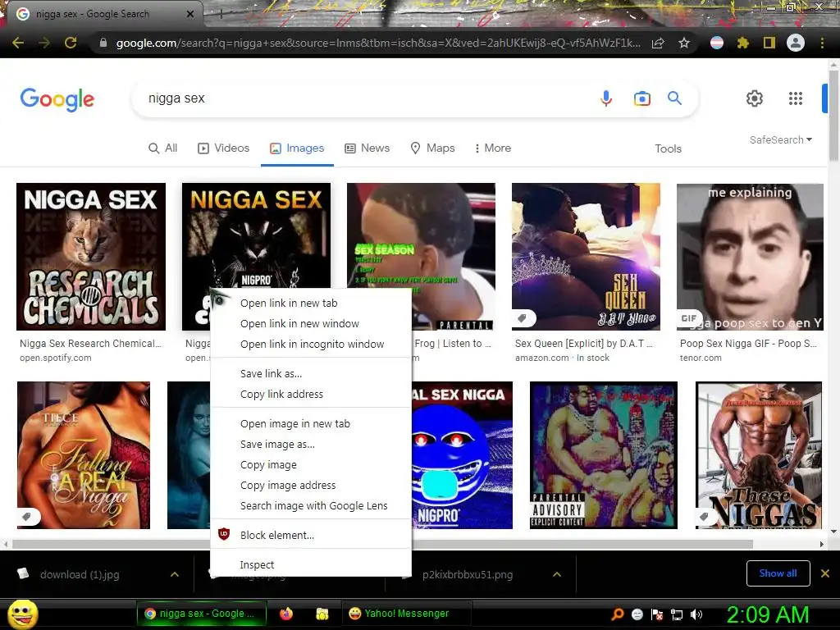Open the tenor.com source link

[701, 358]
